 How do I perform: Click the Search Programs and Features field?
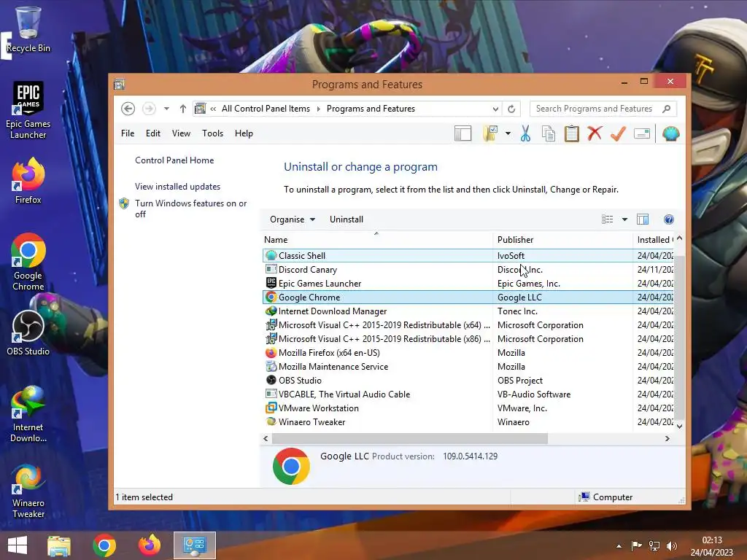pos(594,109)
